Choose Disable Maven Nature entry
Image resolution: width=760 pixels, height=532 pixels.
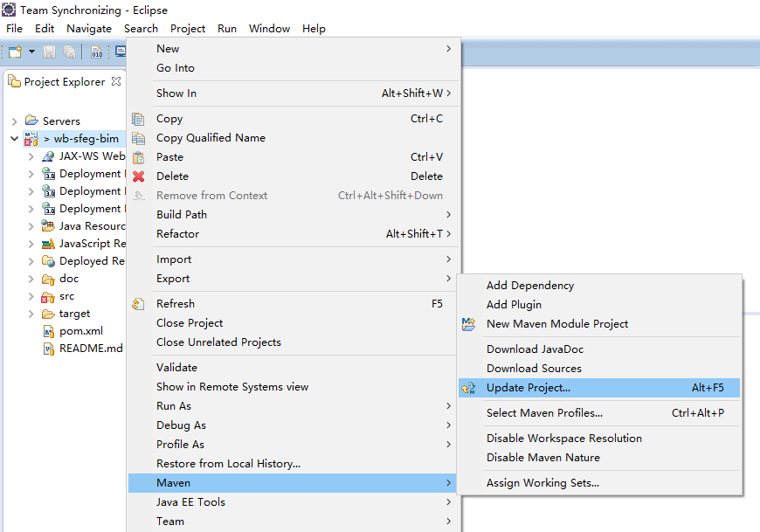599,458
